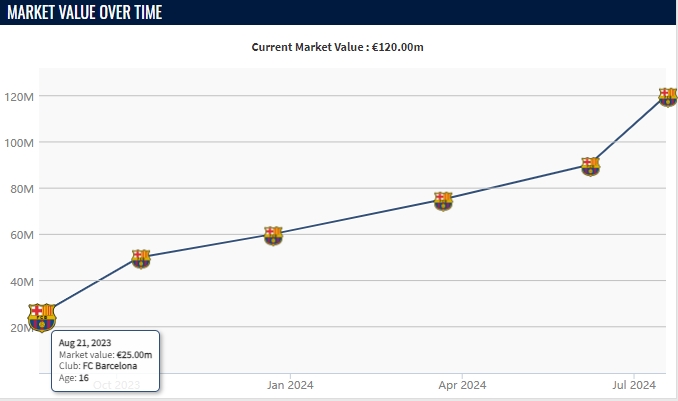Select the highest crest marker at 120M
Viewport: 678px width, 401px height.
click(x=668, y=97)
